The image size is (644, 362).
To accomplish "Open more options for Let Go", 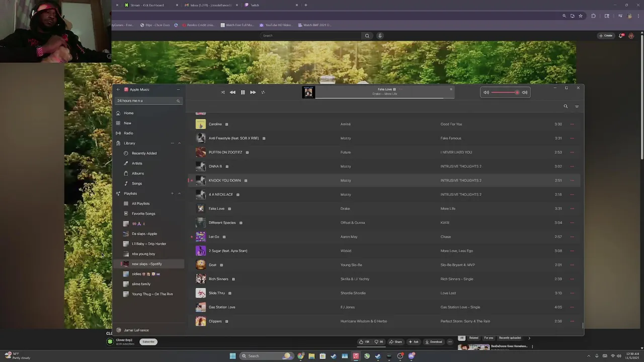I will click(x=572, y=237).
